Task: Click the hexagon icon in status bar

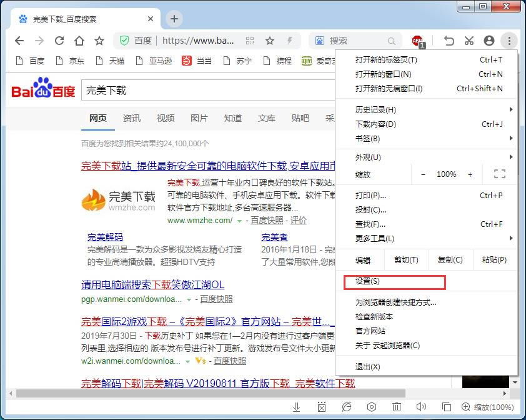Action: 372,407
